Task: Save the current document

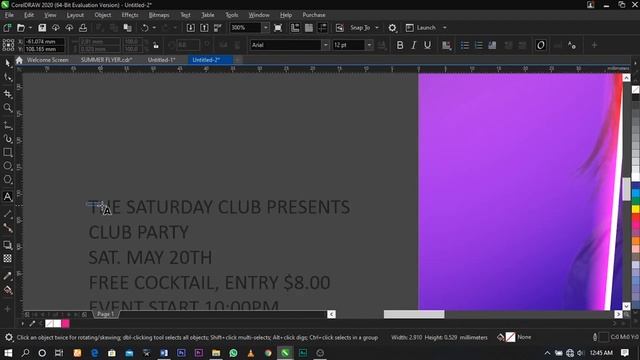Action: [42, 28]
